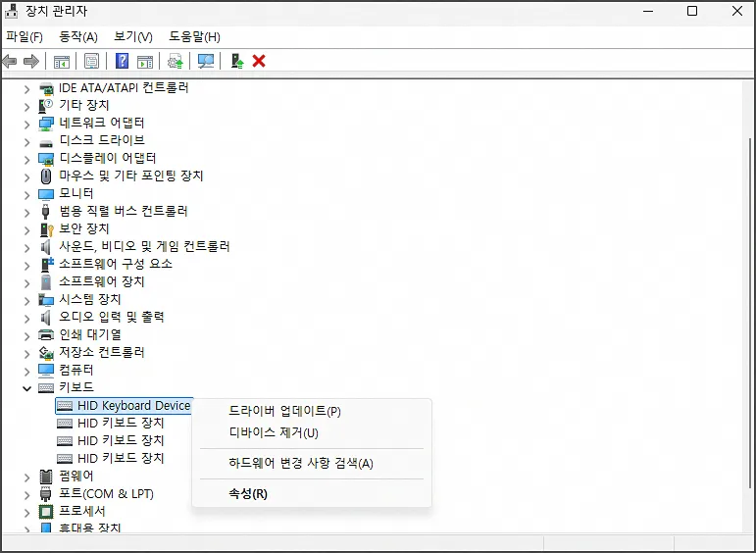Click the 디스크 드라이브 icon
The image size is (756, 553).
tap(46, 142)
